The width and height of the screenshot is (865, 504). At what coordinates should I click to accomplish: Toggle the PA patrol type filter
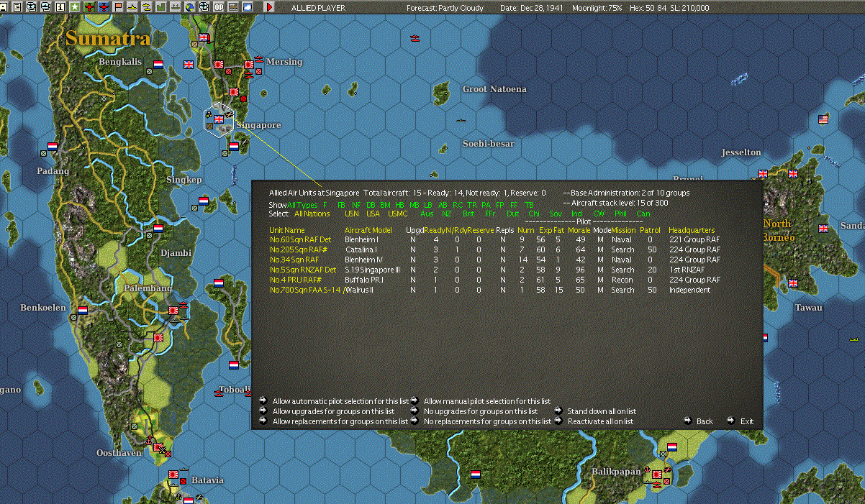[486, 205]
